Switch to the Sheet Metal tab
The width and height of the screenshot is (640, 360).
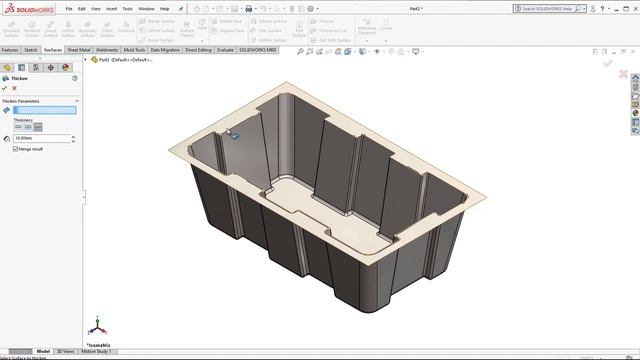pos(79,50)
